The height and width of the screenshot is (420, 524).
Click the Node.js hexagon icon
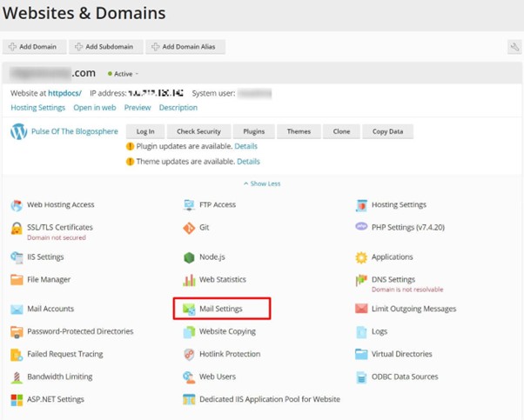(x=189, y=257)
